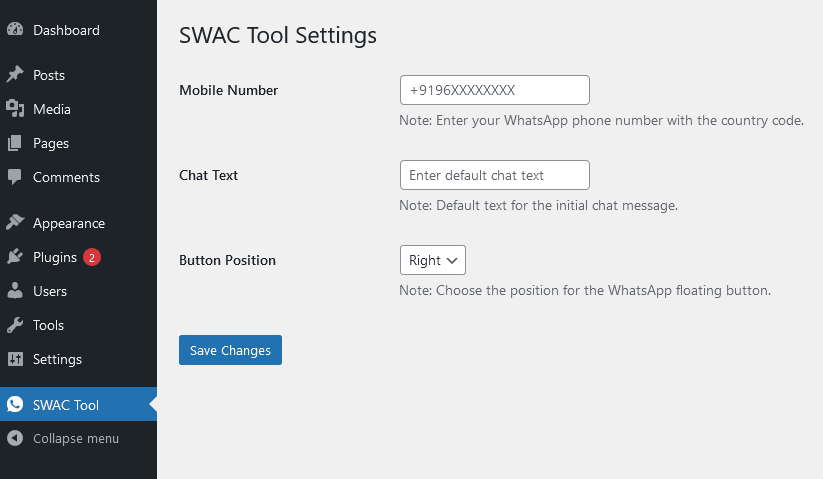
Task: Select Tools in the admin menu
Action: point(78,325)
